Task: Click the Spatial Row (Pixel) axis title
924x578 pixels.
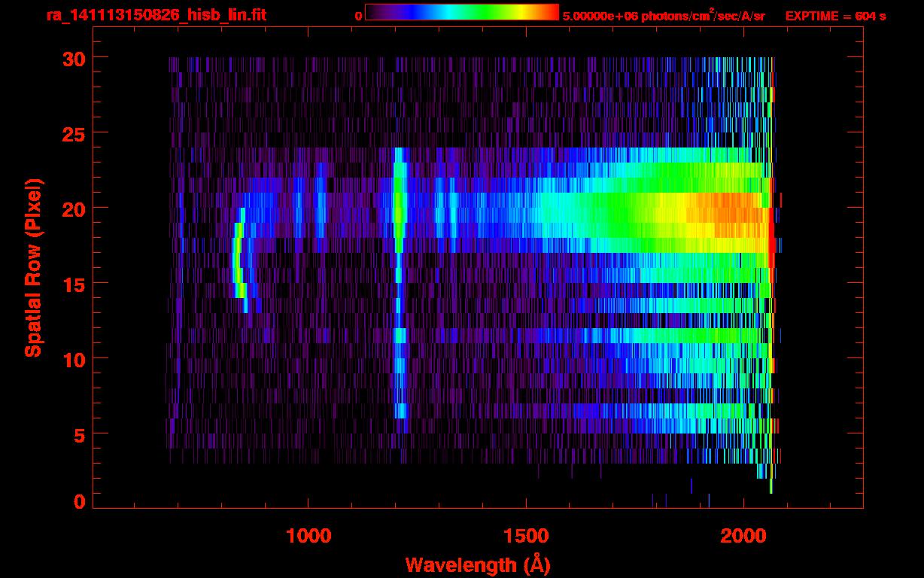Action: pos(33,268)
